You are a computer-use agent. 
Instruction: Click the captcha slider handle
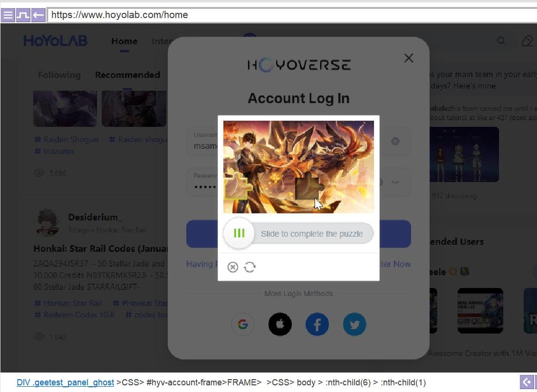click(239, 233)
